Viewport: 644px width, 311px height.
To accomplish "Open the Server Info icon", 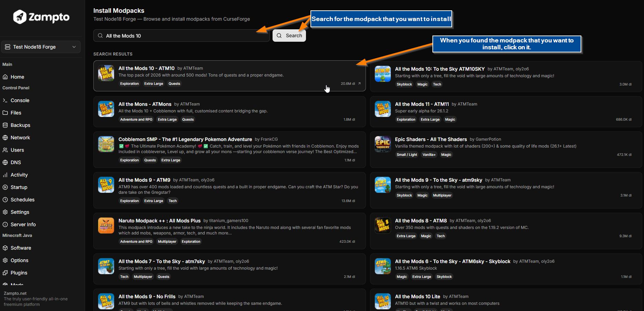I will 5,224.
